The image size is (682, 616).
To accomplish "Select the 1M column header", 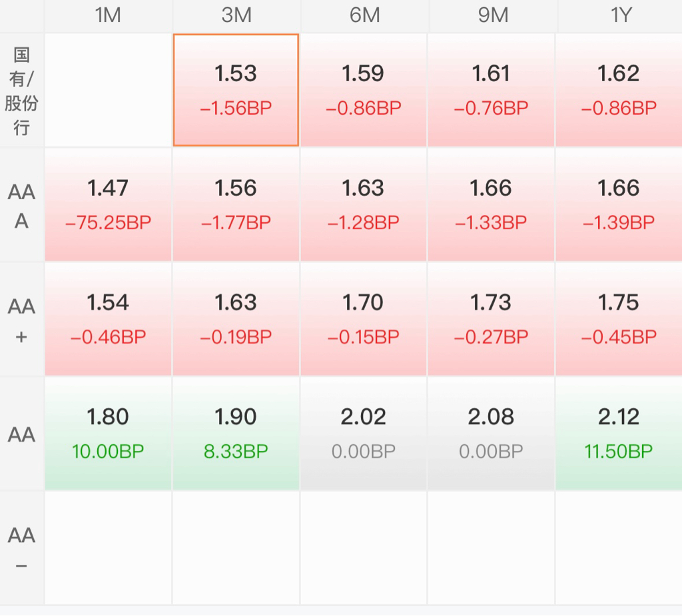I will pos(108,15).
